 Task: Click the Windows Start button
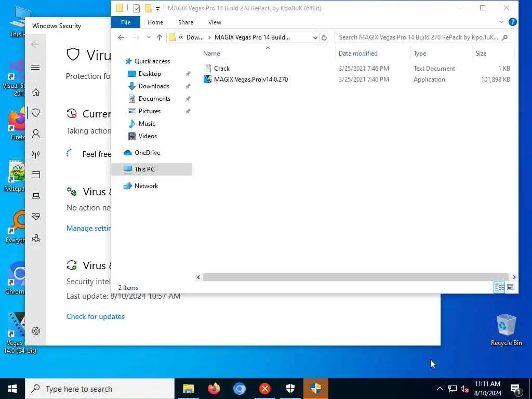point(12,389)
